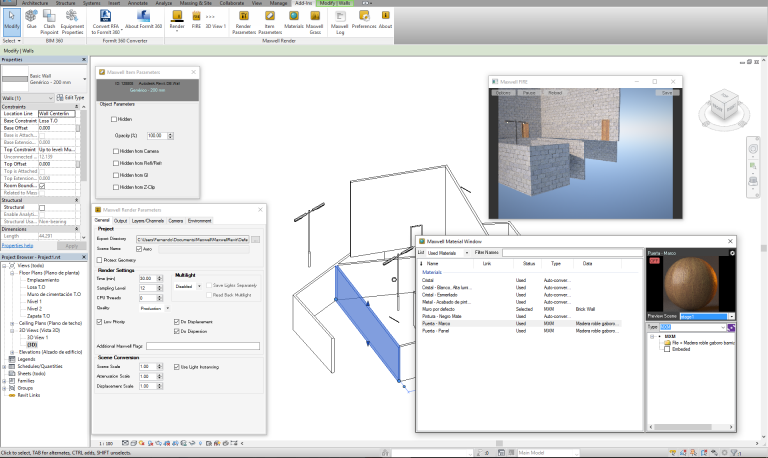
Task: Click the purple refresh icon beside Type
Action: (x=731, y=327)
